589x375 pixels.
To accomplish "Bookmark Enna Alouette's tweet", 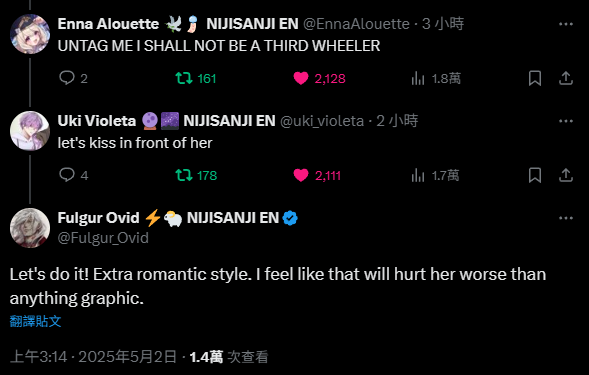I will click(x=535, y=78).
